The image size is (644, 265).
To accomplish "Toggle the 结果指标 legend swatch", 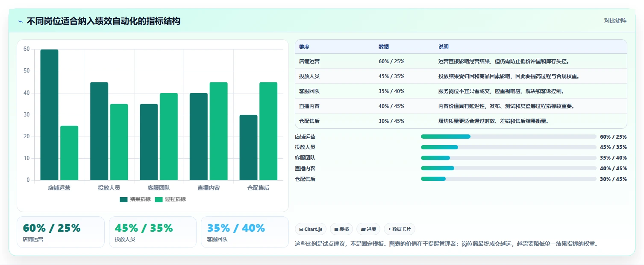I will [x=124, y=199].
